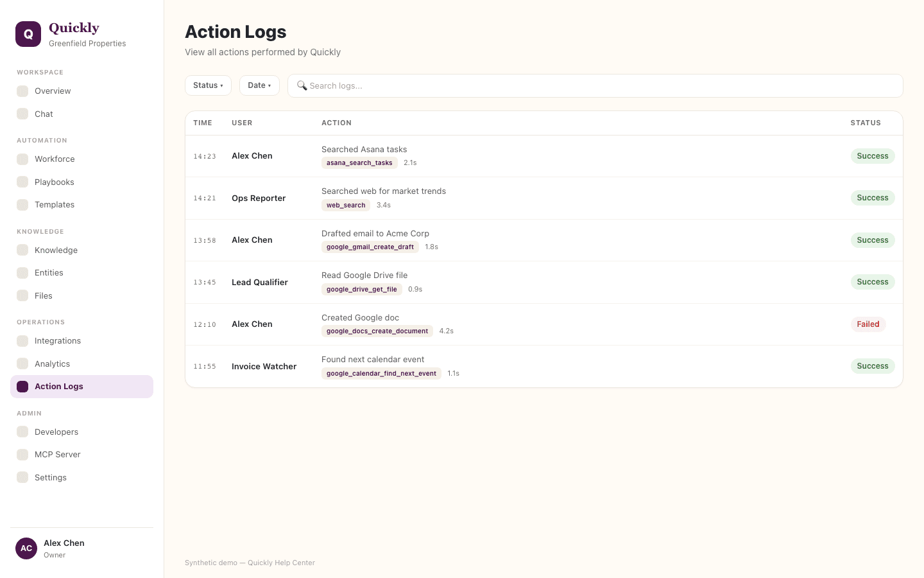924x578 pixels.
Task: Click the Analytics sidebar icon
Action: 22,363
